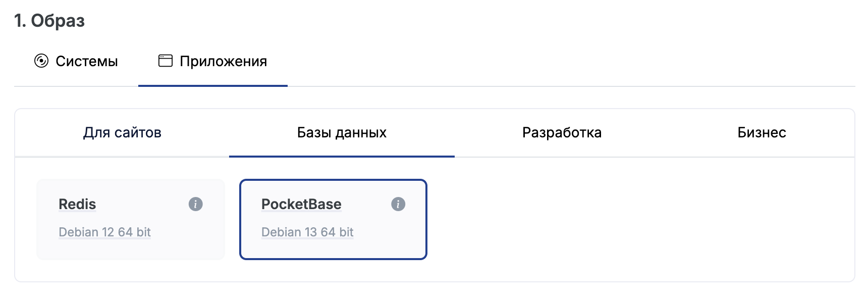Open the PocketBase info icon
Viewport: 868px width, 298px height.
tap(398, 204)
